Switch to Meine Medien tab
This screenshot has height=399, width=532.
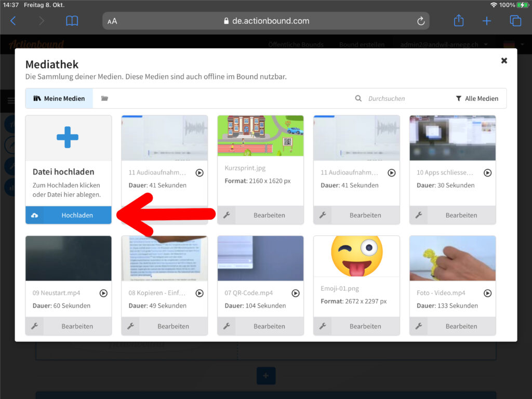(59, 98)
